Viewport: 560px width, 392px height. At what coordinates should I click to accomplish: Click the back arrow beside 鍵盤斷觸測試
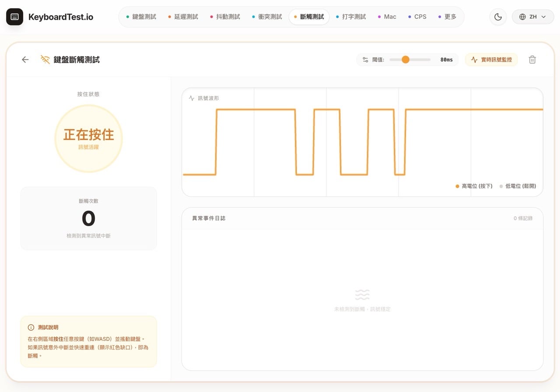click(x=25, y=59)
